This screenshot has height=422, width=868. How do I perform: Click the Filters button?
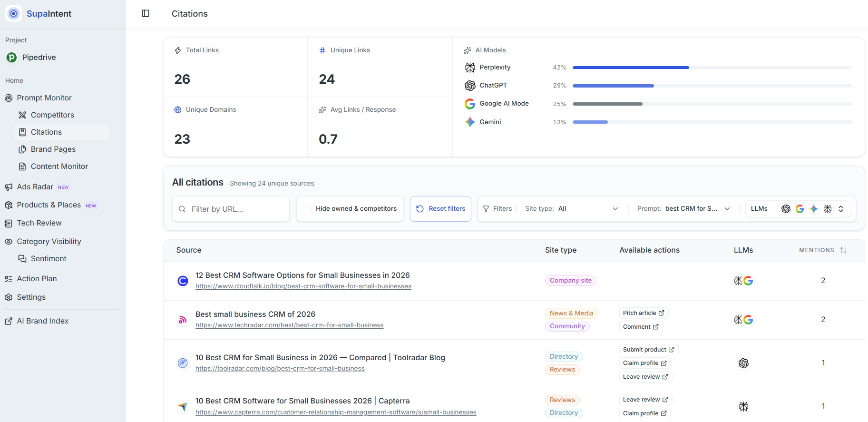pos(497,209)
